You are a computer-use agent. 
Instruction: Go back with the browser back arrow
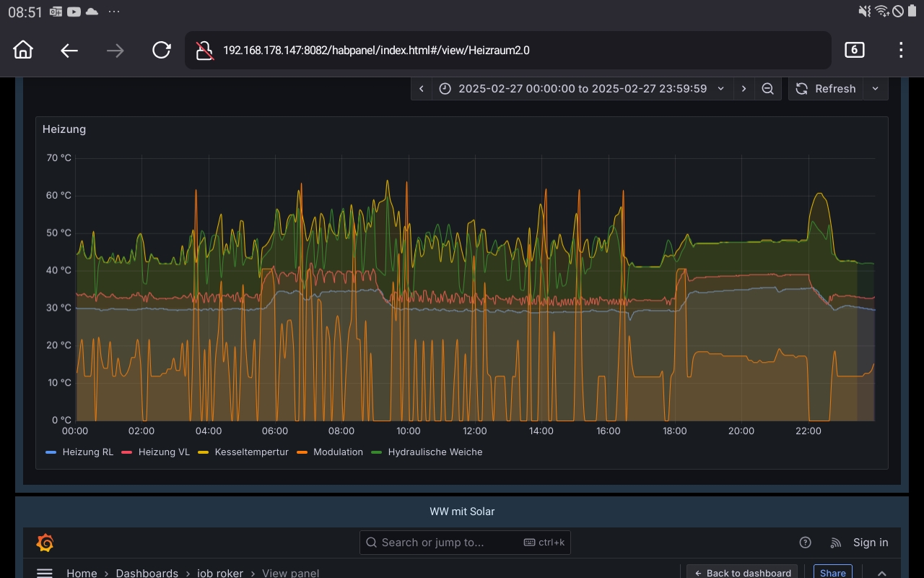[x=69, y=50]
